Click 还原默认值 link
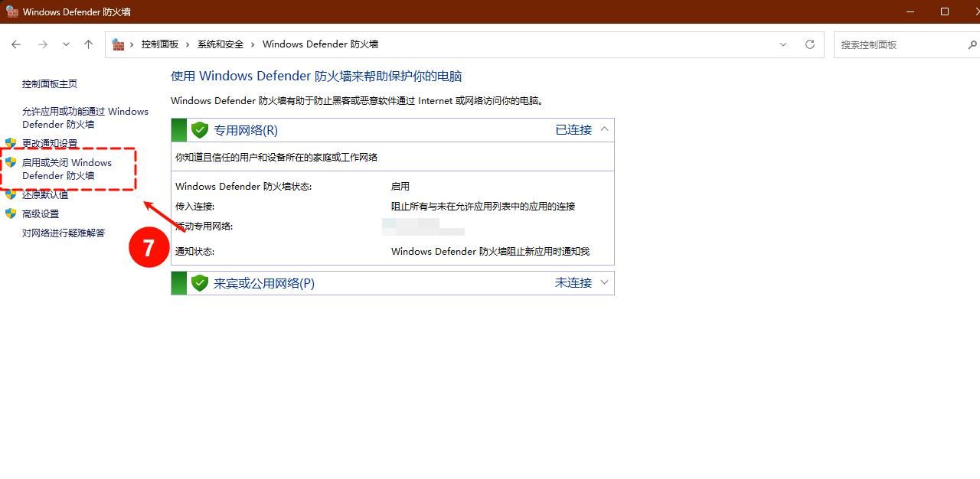 pos(45,194)
